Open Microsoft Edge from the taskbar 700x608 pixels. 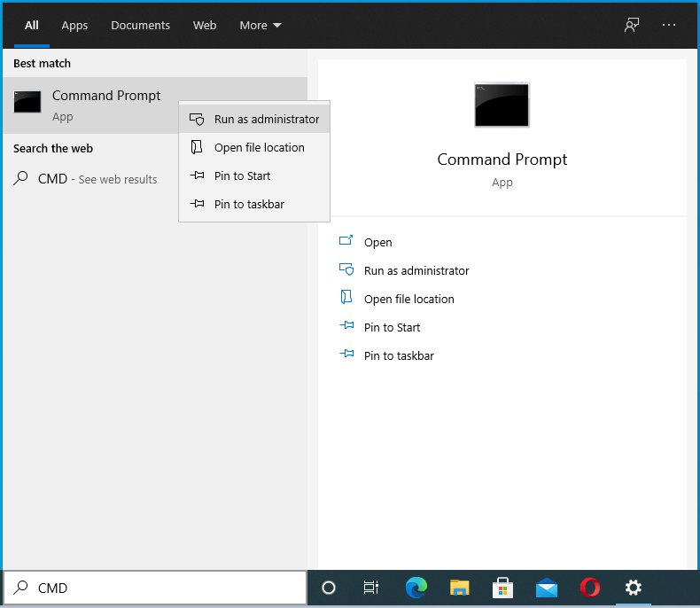(416, 588)
